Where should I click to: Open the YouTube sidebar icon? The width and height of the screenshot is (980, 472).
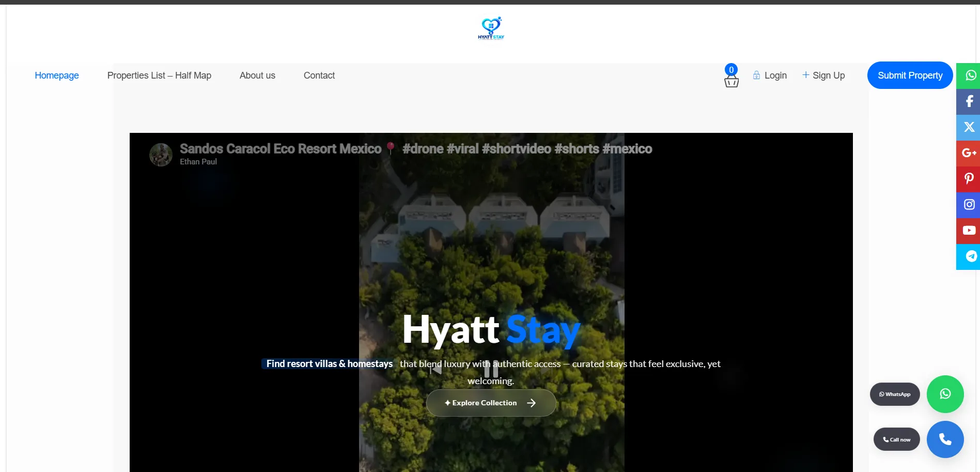969,231
